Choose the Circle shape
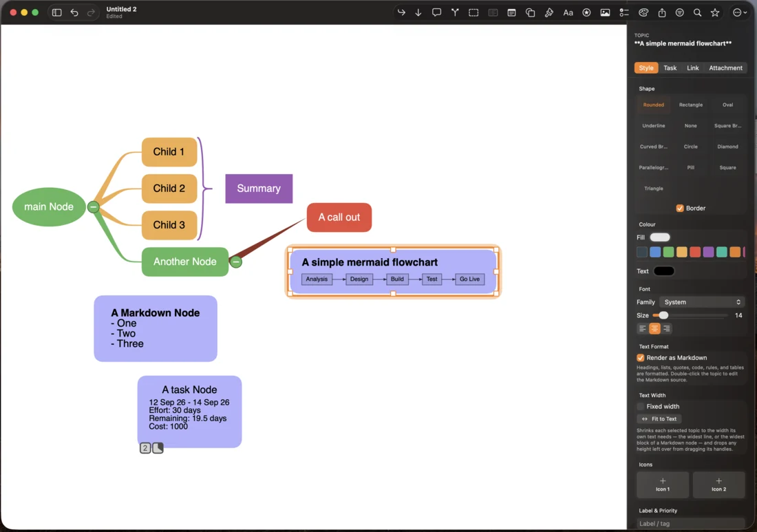757x532 pixels. coord(690,147)
